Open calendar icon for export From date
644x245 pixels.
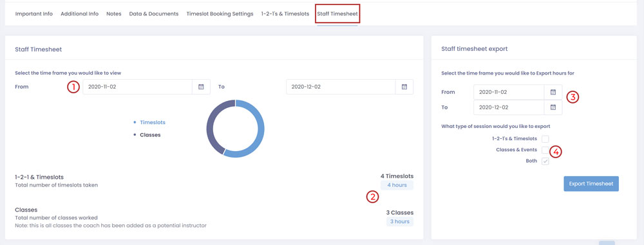point(553,92)
